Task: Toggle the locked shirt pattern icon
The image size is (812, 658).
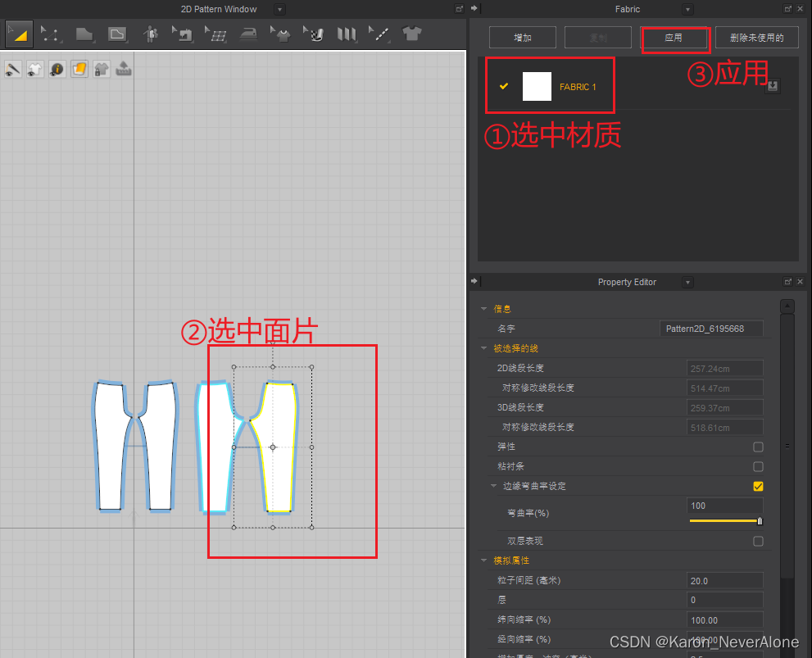Action: pos(102,69)
